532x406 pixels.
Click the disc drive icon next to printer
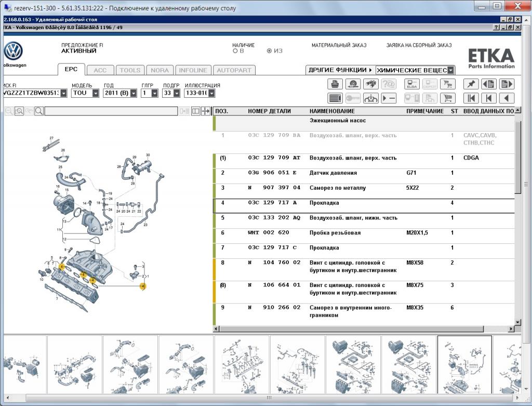point(353,84)
